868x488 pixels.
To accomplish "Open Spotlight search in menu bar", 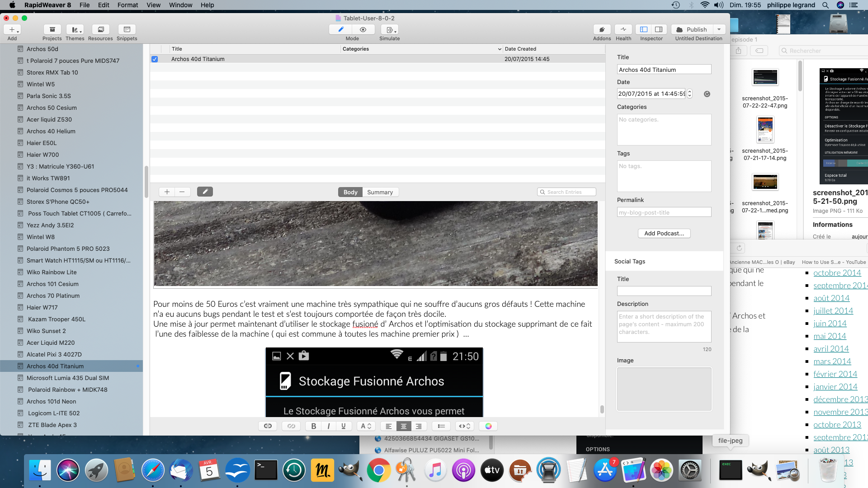I will pos(826,5).
